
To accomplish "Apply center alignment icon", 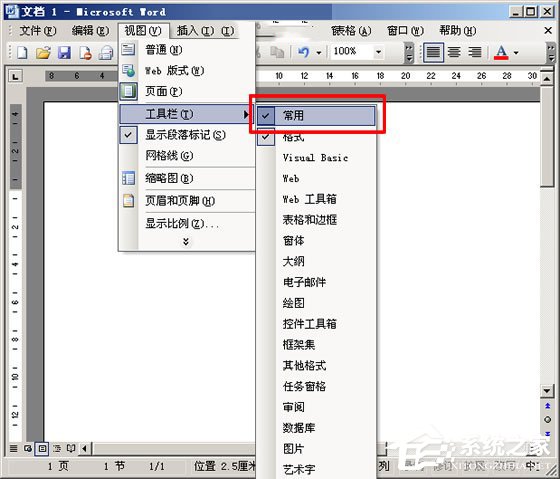I will pos(454,53).
